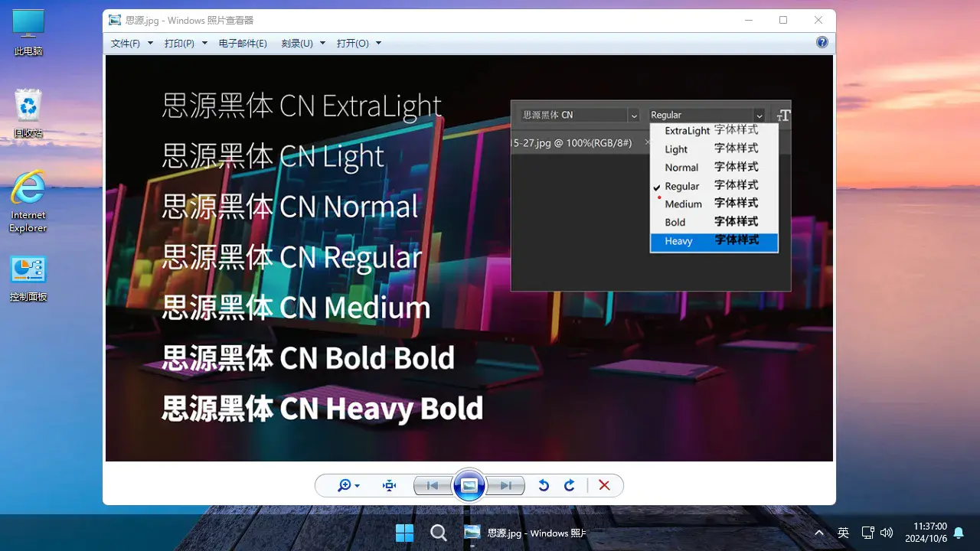This screenshot has height=551, width=980.
Task: Click the 思源黑体 CN Regular text line
Action: pyautogui.click(x=292, y=258)
